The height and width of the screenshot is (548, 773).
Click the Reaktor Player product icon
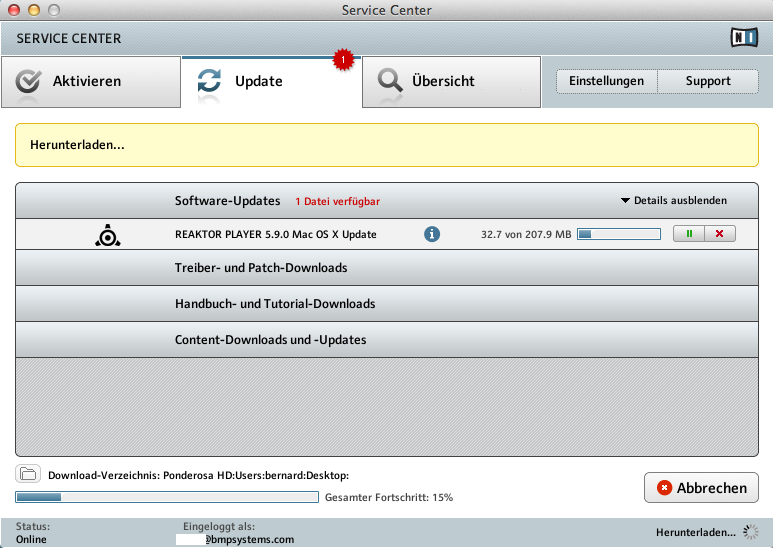(107, 235)
